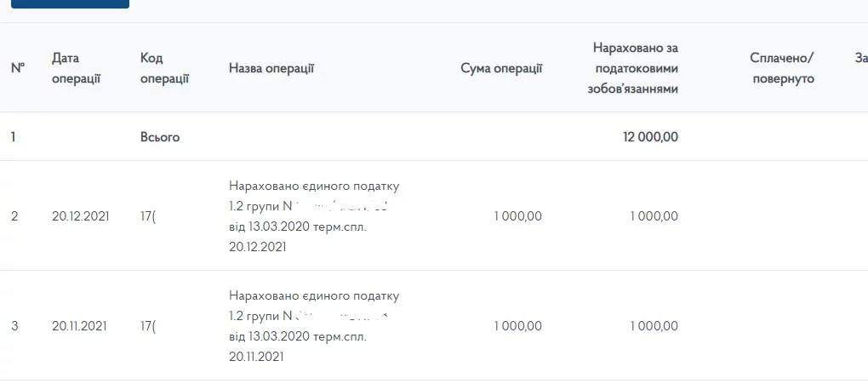868x384 pixels.
Task: Select the date 20.12.2021 in row 2
Action: (79, 216)
